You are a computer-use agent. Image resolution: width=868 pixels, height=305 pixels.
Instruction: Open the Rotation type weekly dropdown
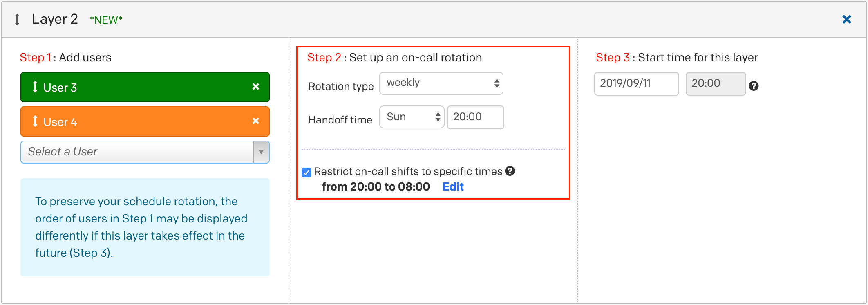(x=441, y=83)
